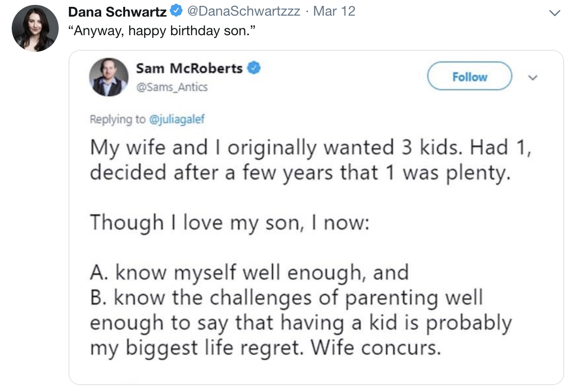Open the avatar inside the quoted tweet
570x392 pixels.
coord(108,77)
